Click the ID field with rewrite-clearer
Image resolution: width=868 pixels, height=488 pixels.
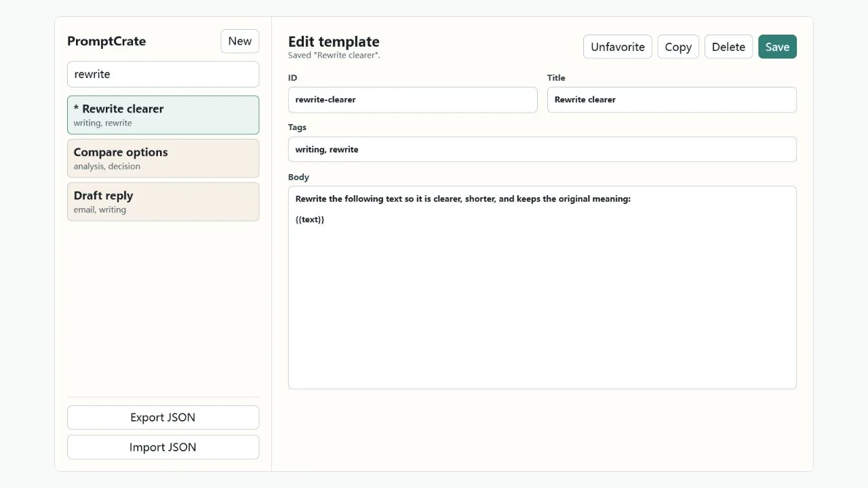pos(413,100)
